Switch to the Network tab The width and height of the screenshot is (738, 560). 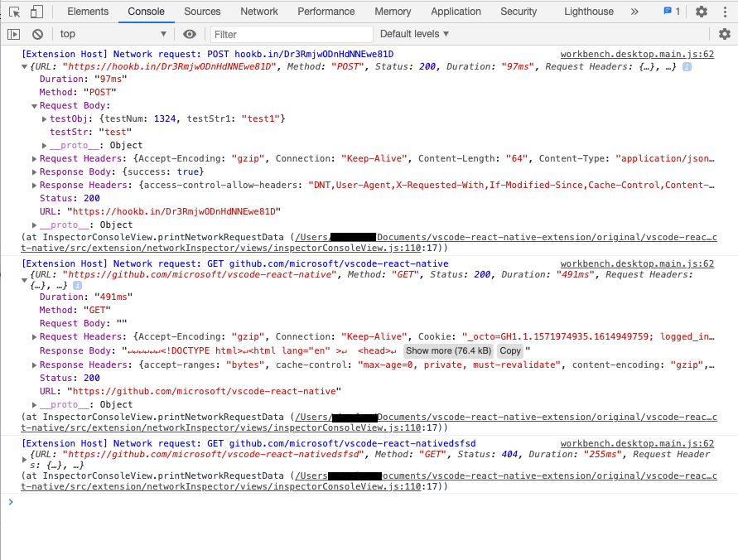(x=258, y=11)
